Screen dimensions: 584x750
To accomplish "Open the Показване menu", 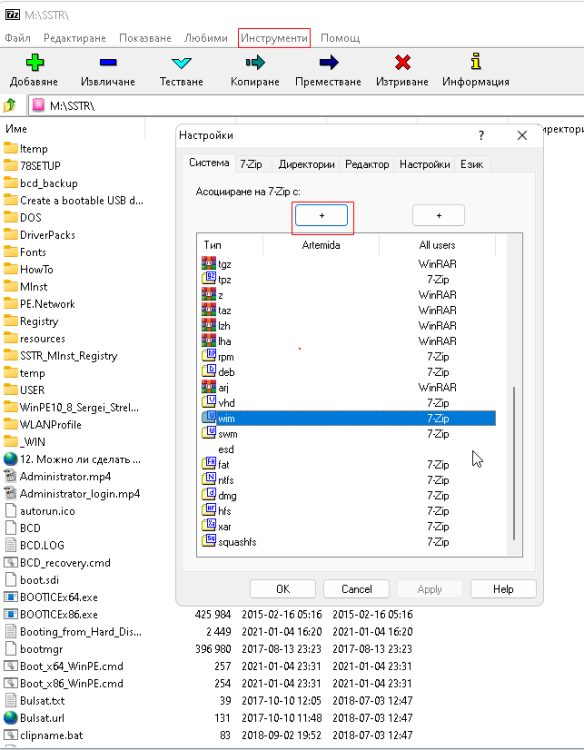I will (x=145, y=38).
